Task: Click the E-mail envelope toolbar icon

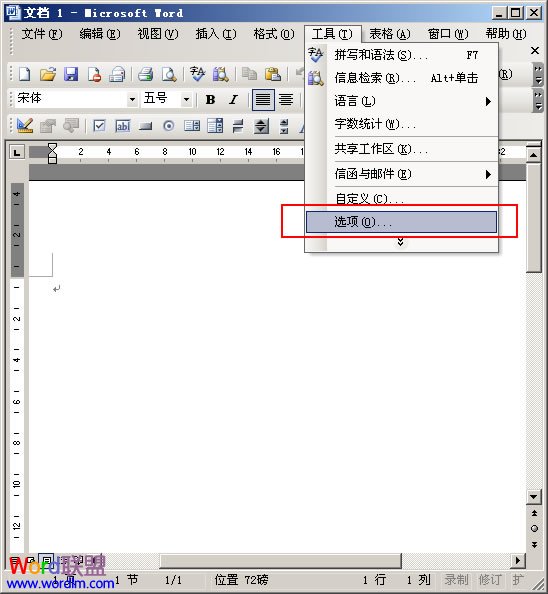Action: pos(117,74)
